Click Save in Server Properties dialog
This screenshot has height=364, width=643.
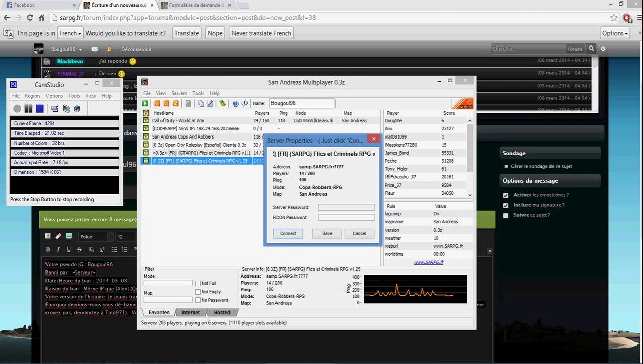point(327,233)
